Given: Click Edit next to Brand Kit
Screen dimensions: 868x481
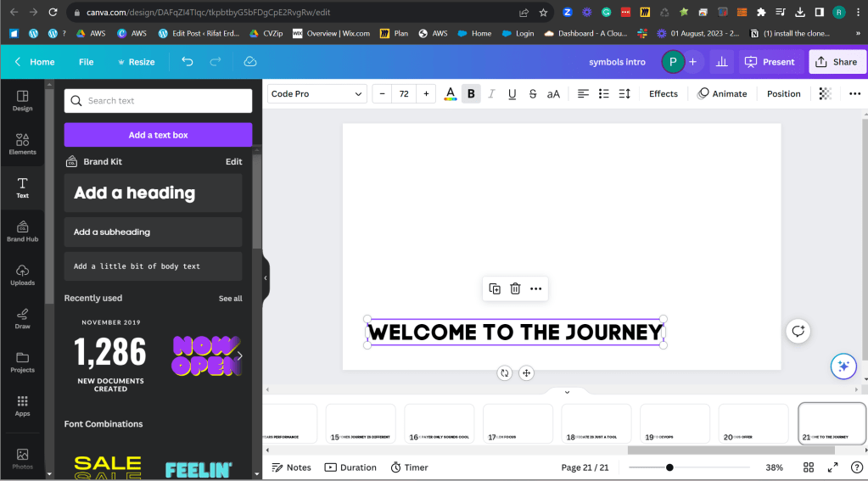Looking at the screenshot, I should (233, 162).
